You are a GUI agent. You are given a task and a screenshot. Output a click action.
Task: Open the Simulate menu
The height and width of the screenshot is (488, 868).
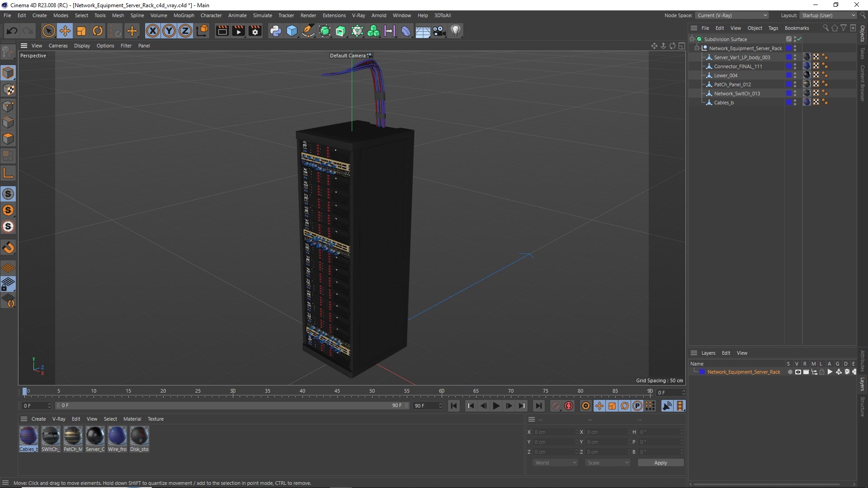262,15
